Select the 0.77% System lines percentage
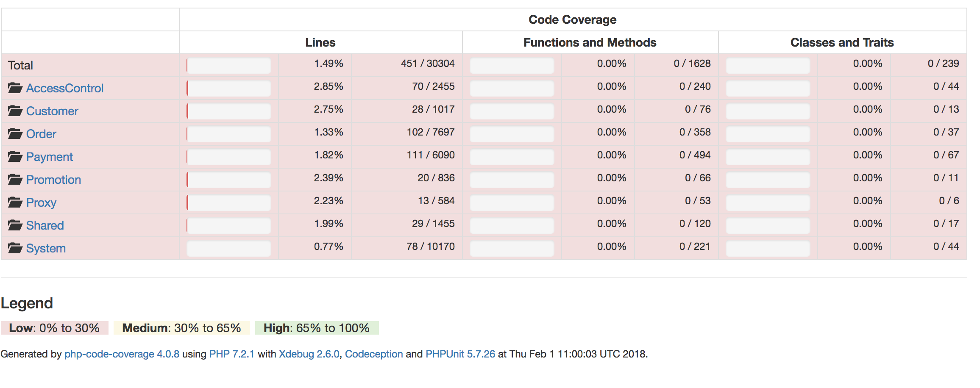 (x=329, y=247)
